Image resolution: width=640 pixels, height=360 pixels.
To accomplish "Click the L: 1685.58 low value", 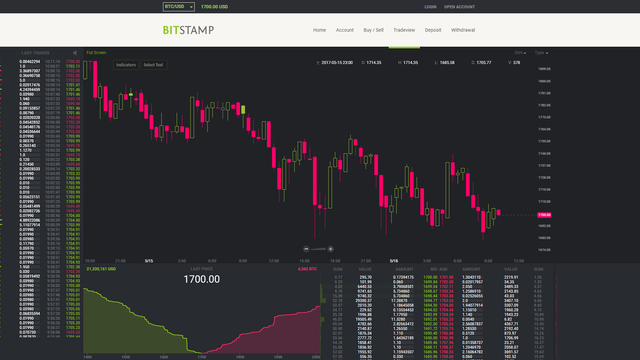I will 444,63.
